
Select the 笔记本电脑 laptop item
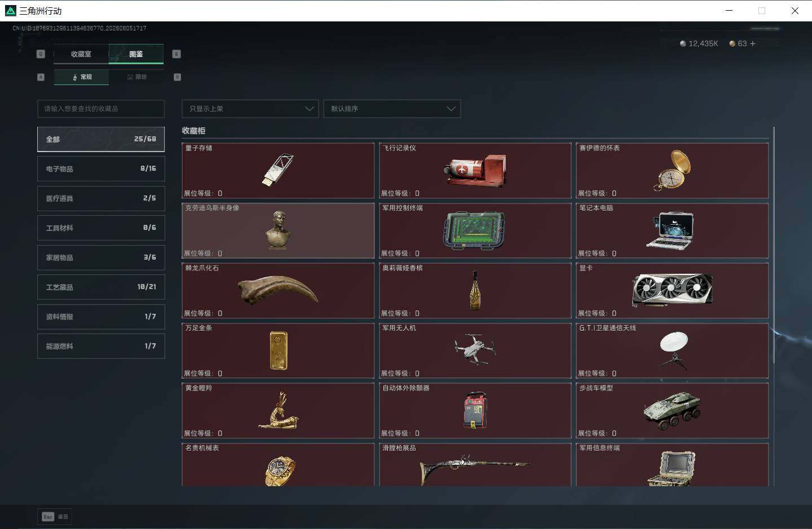[672, 230]
